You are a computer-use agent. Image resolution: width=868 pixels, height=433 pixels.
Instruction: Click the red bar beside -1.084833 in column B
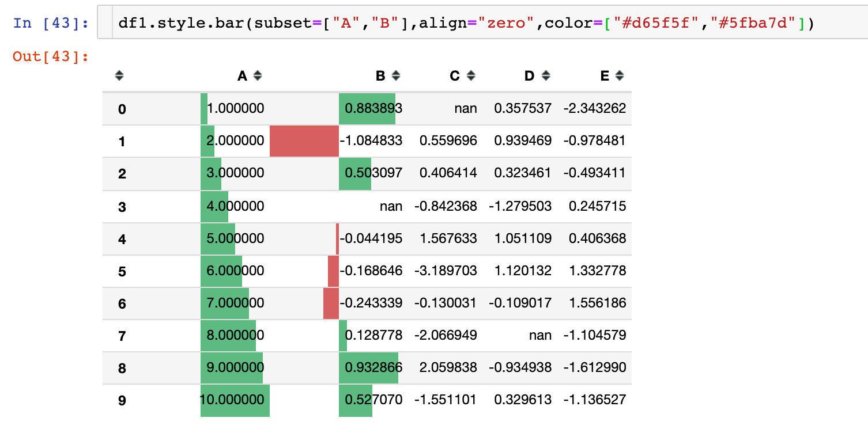(x=304, y=141)
